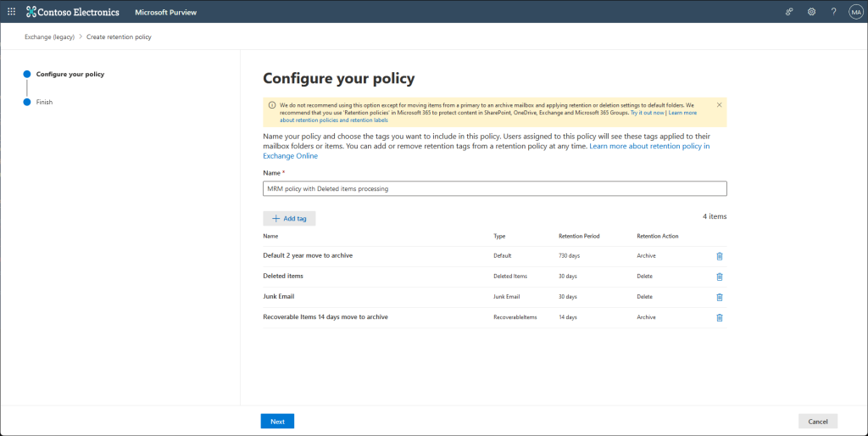Open the Settings gear icon
The height and width of the screenshot is (436, 868).
point(811,12)
